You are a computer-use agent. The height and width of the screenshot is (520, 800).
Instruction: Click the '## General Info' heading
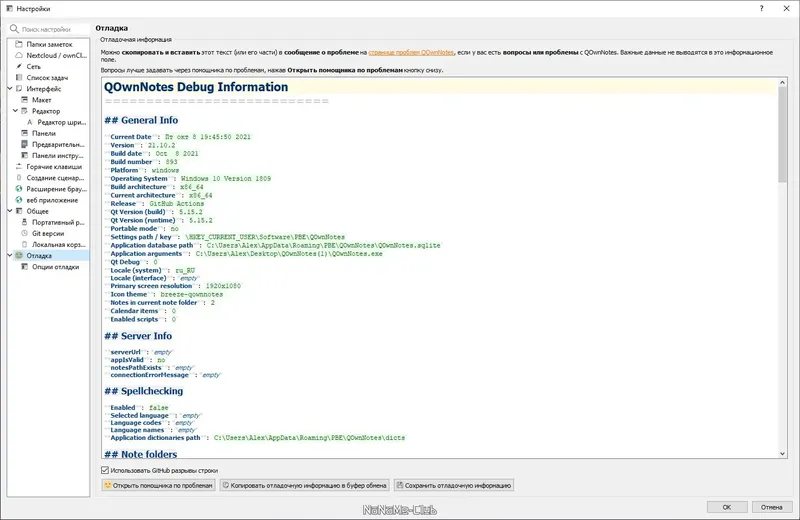click(141, 120)
